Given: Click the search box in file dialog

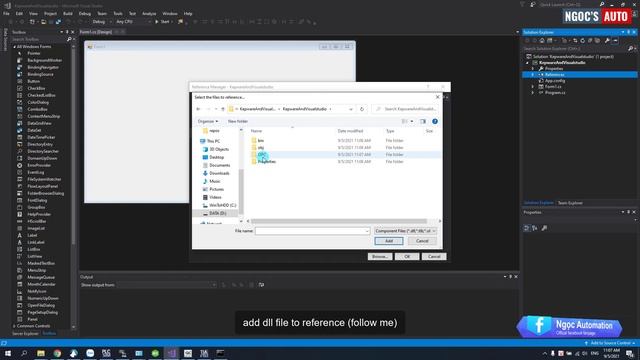Looking at the screenshot, I should (x=406, y=109).
